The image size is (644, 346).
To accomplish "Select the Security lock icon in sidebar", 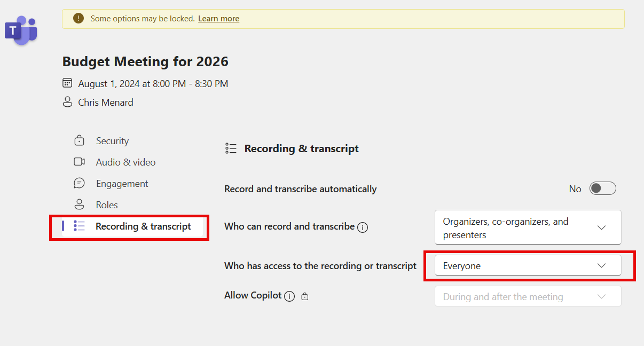I will click(x=80, y=140).
